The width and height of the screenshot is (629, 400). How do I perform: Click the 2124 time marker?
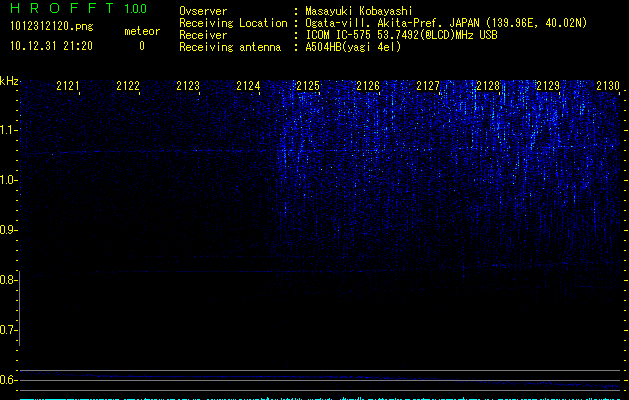pos(248,86)
